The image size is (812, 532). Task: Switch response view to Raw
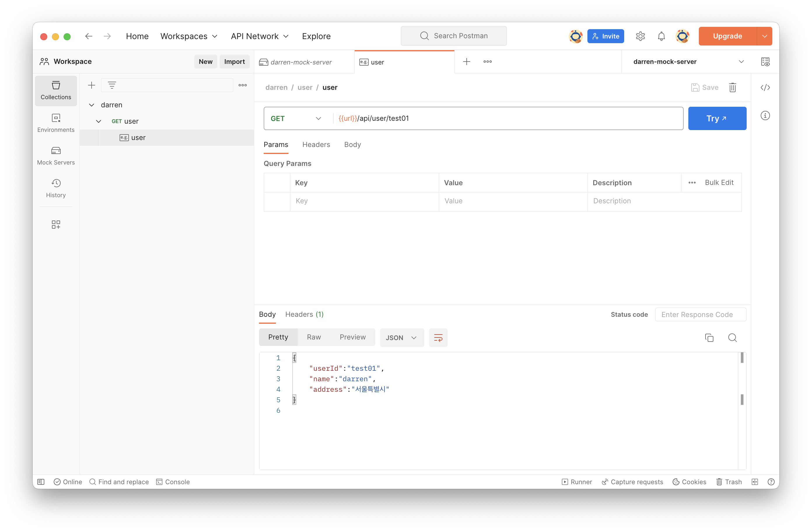(x=314, y=337)
